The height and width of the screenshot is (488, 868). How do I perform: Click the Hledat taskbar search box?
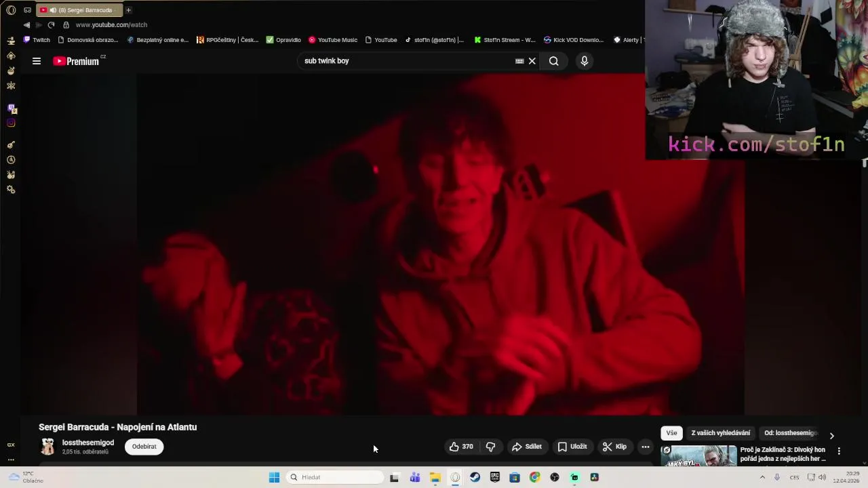[335, 477]
